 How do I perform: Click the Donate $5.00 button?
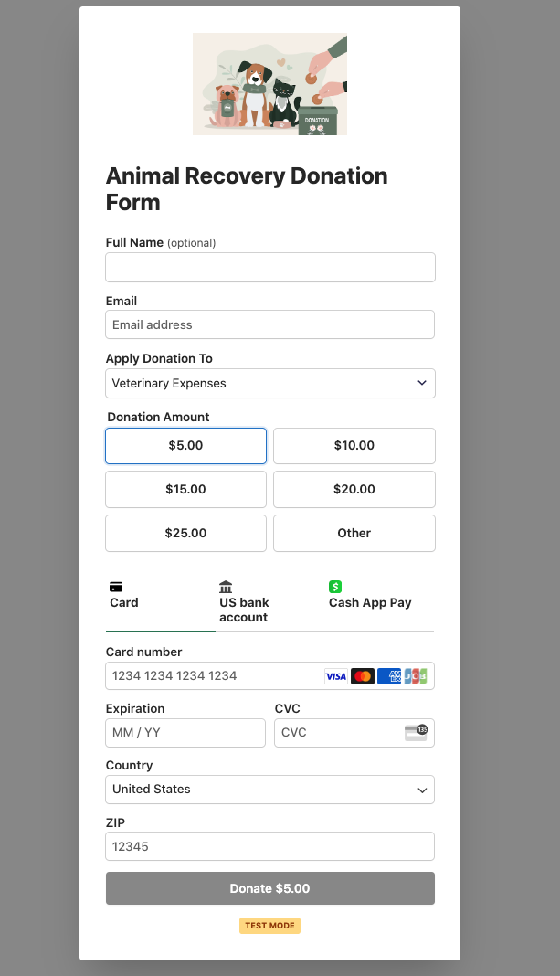point(270,888)
